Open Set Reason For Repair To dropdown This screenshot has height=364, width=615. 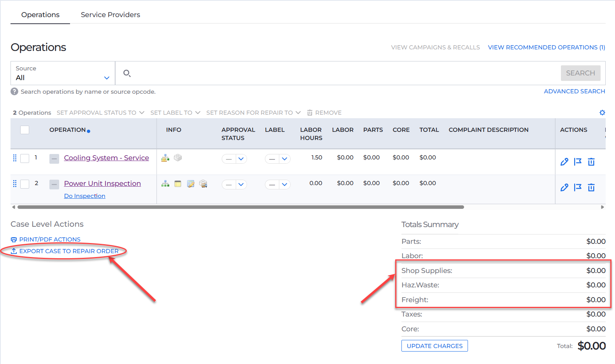coord(253,112)
